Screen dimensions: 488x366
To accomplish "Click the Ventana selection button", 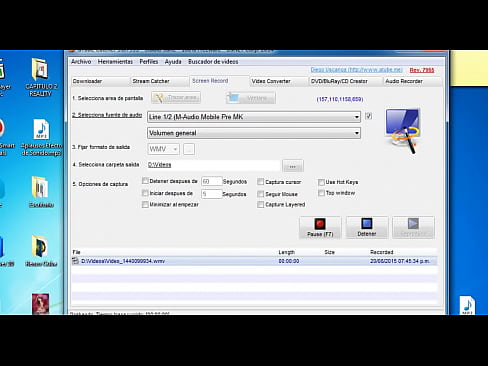I will pos(250,98).
